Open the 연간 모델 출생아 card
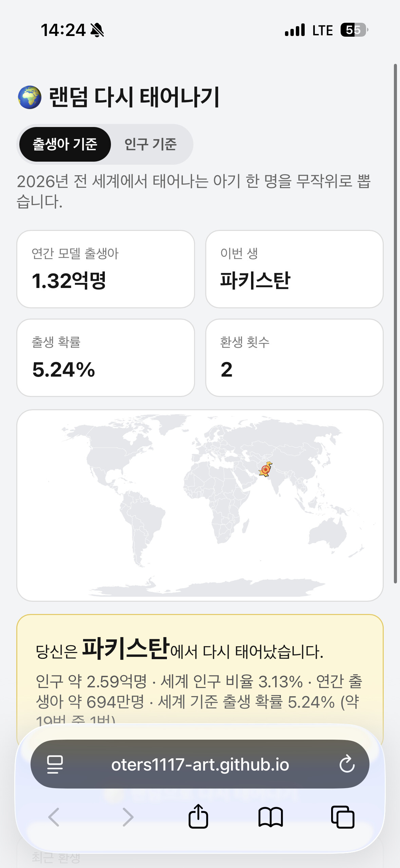Viewport: 400px width, 868px height. (x=106, y=269)
